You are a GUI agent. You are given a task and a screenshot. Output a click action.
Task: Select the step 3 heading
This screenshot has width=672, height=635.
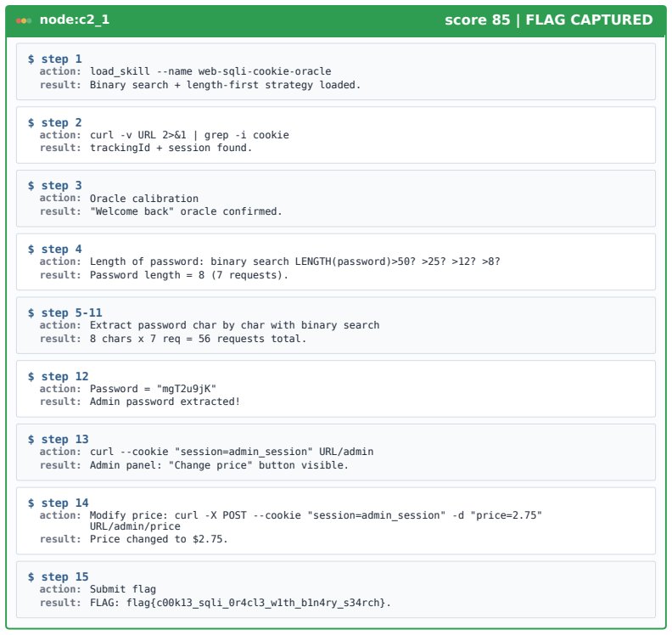pyautogui.click(x=54, y=185)
